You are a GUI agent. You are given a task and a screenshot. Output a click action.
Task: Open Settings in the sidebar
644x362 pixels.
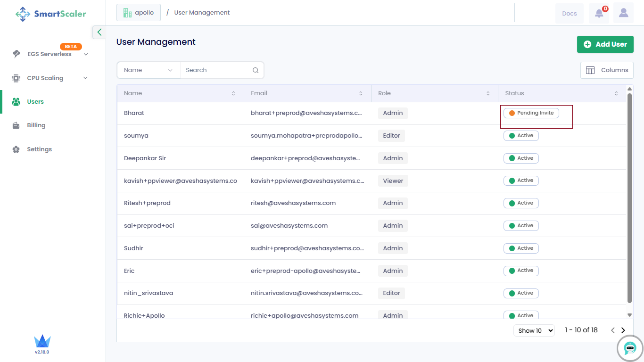[39, 149]
